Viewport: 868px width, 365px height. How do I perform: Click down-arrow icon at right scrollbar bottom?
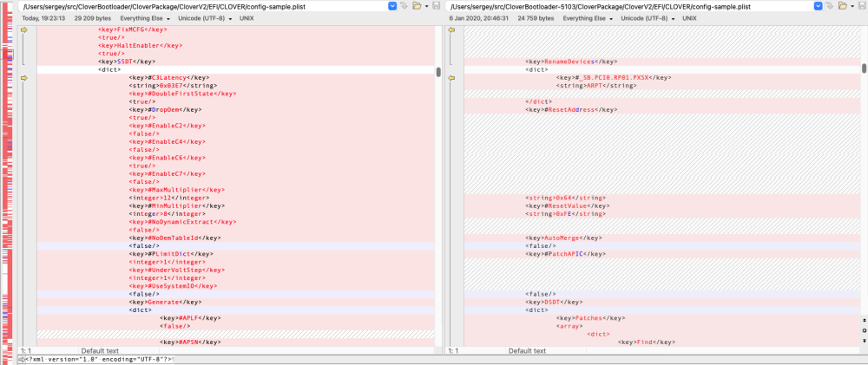865,342
